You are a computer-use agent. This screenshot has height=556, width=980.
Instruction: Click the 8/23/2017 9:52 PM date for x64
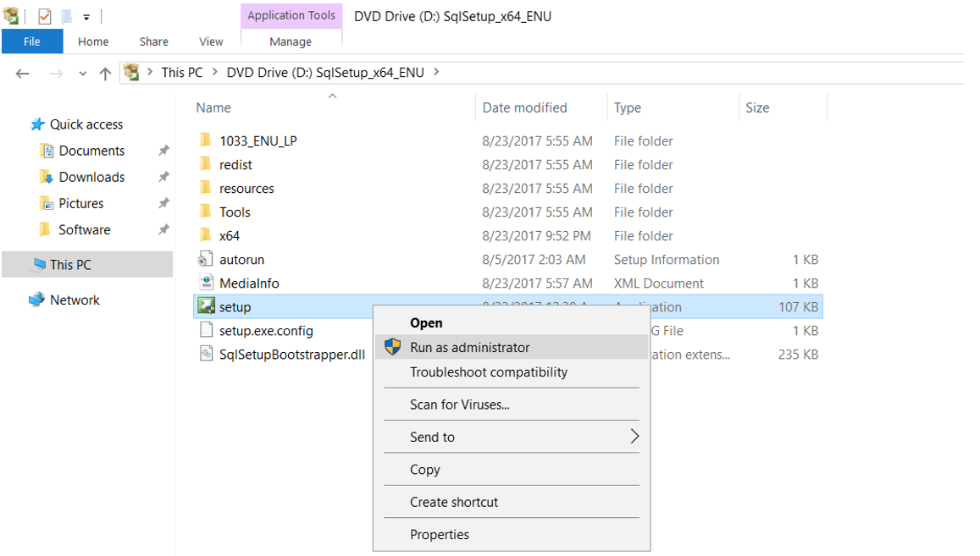[536, 235]
